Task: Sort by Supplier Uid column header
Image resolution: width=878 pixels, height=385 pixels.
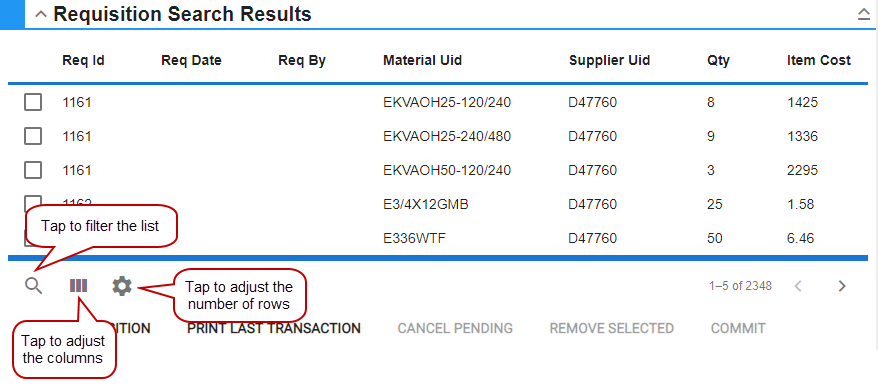Action: coord(610,60)
